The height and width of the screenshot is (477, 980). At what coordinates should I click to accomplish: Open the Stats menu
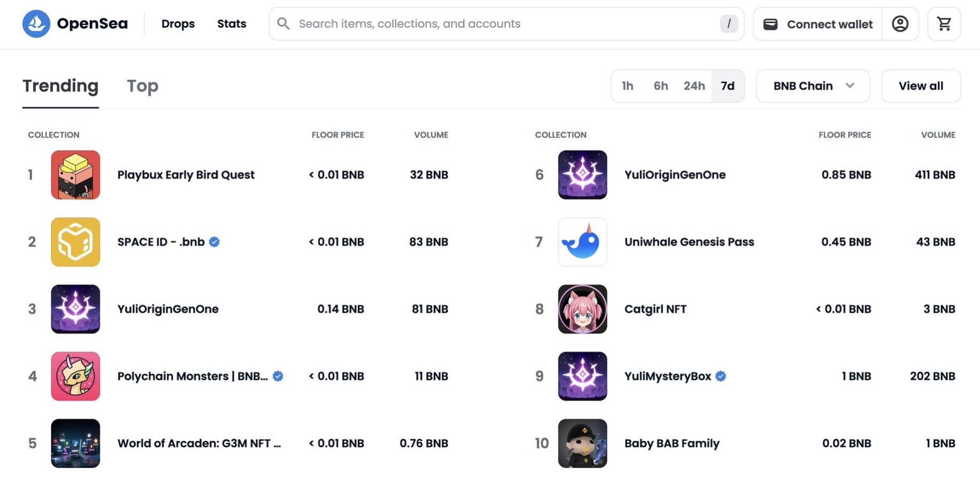(x=232, y=24)
